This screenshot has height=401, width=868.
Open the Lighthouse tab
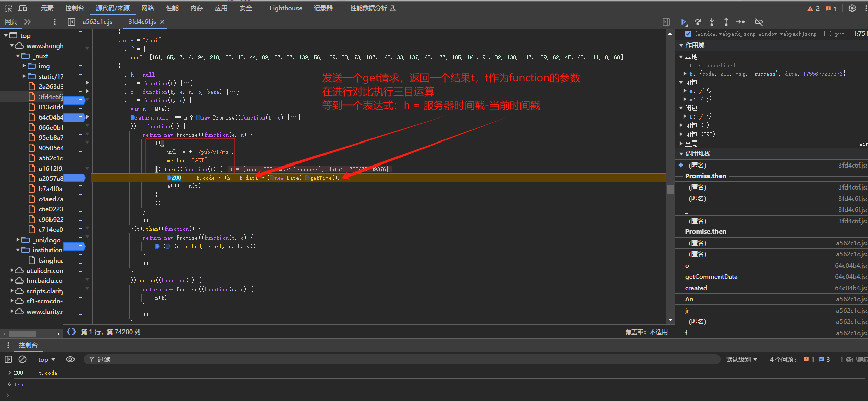point(286,8)
